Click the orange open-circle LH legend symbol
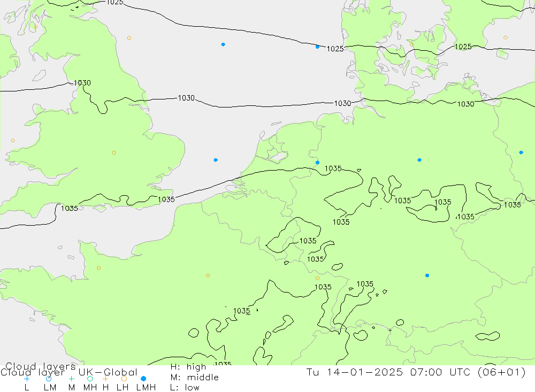 (124, 379)
